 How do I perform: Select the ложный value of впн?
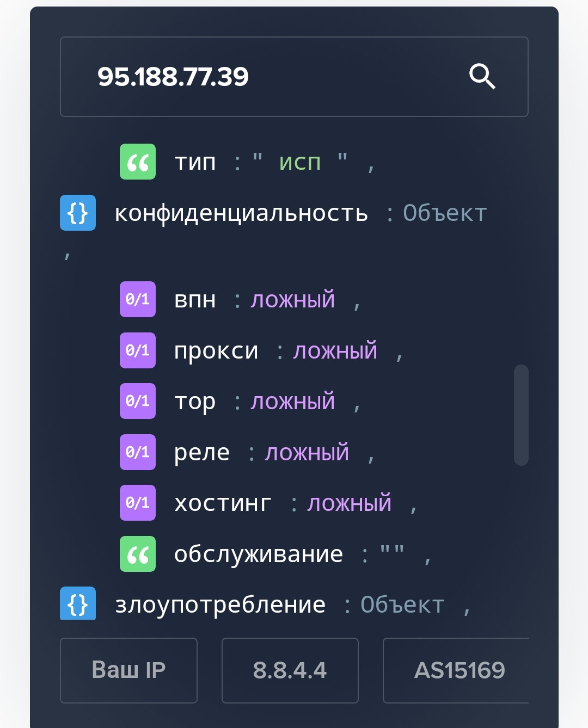tap(293, 300)
